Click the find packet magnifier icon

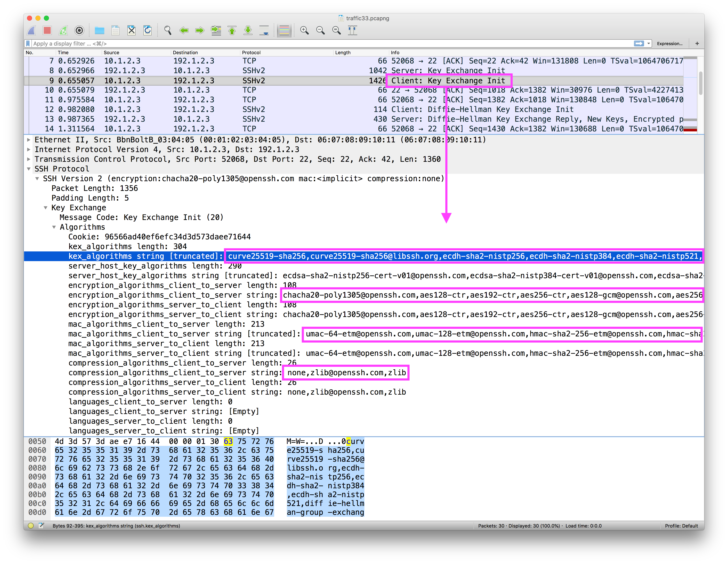[168, 31]
